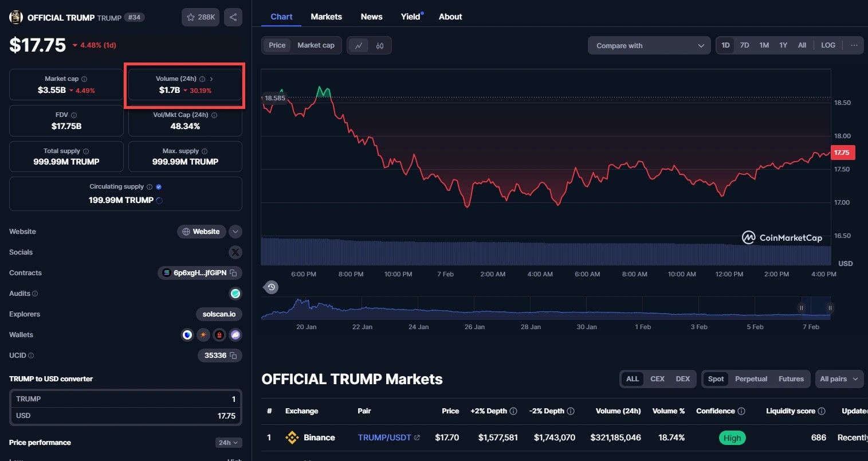868x461 pixels.
Task: Switch chart to Market cap view
Action: (316, 45)
